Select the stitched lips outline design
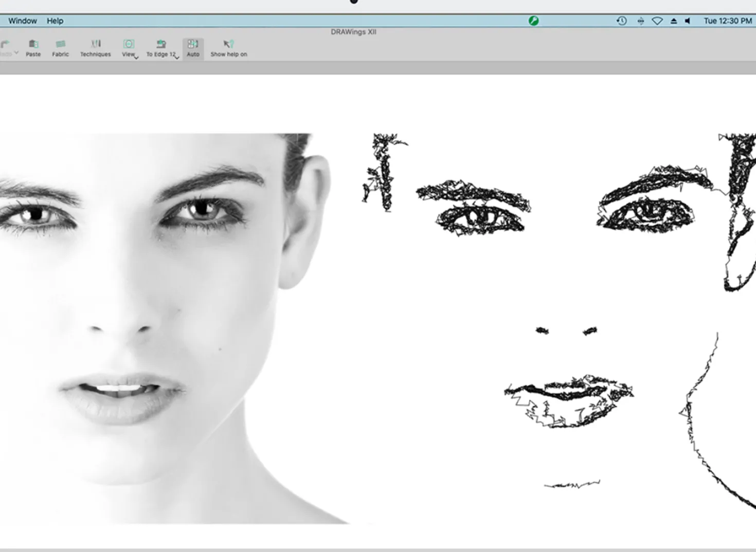The height and width of the screenshot is (552, 756). click(569, 401)
